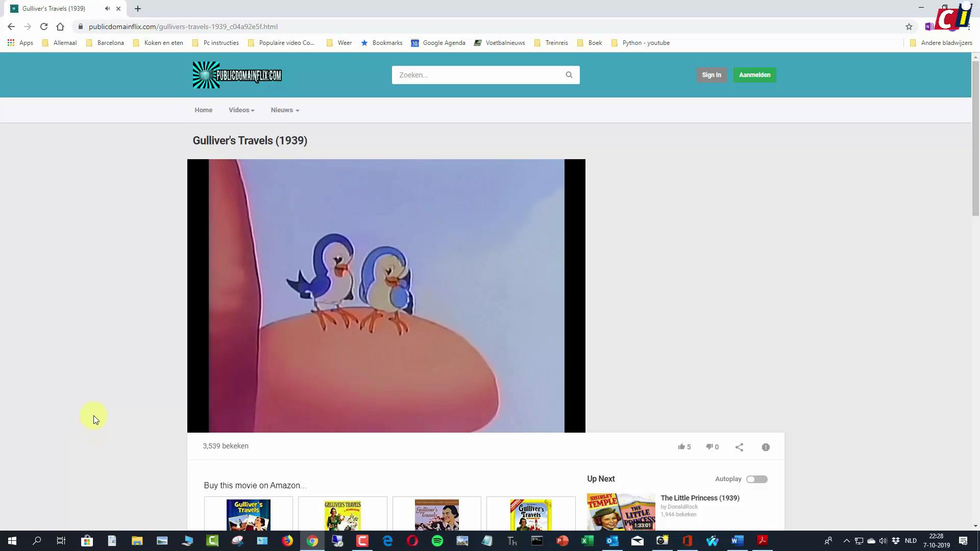Bookmark this page with the star icon

point(909,27)
